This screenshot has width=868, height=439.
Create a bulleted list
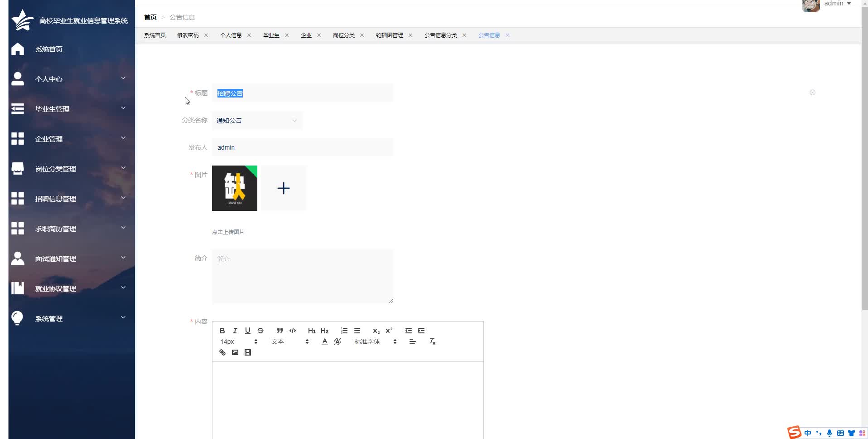click(357, 331)
